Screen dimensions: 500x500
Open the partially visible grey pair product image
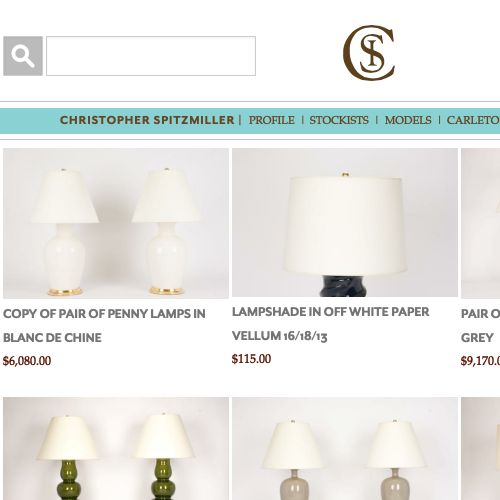(480, 223)
